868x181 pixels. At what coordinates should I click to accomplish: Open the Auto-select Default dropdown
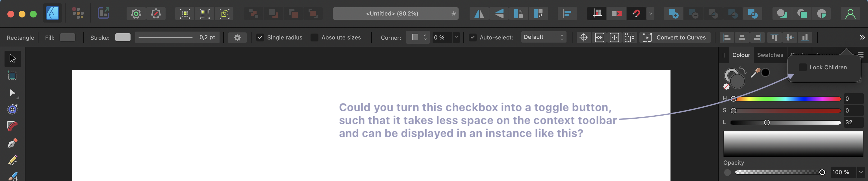[544, 37]
